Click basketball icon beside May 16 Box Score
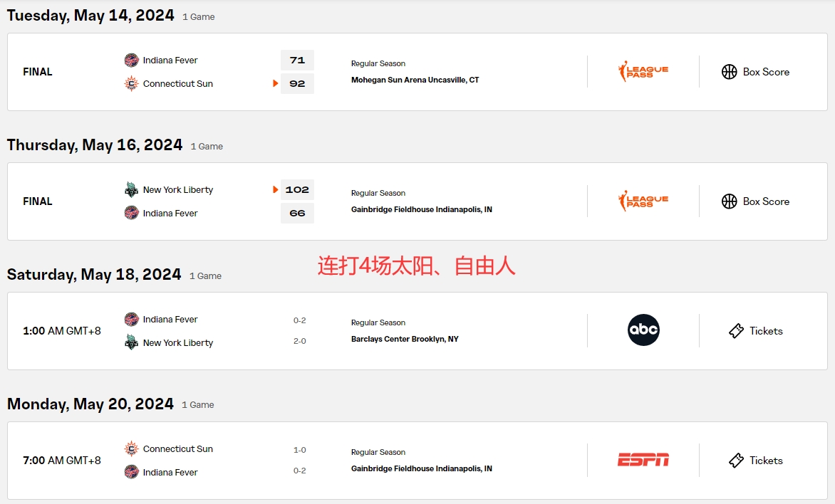The width and height of the screenshot is (835, 504). coord(729,201)
